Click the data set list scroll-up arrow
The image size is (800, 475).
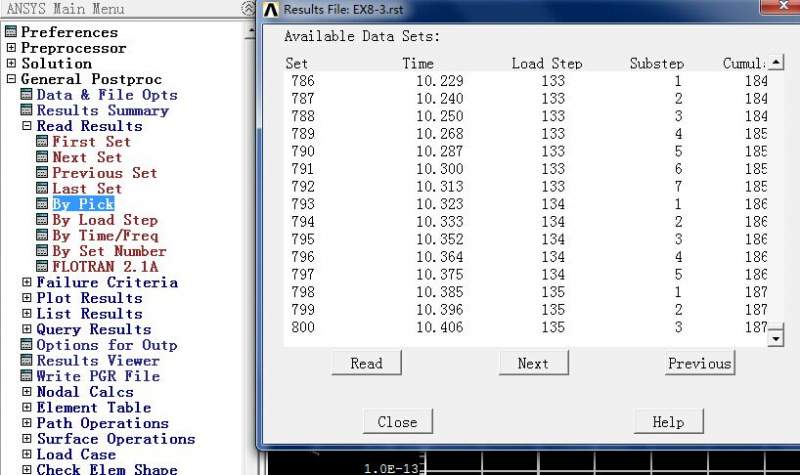[776, 63]
